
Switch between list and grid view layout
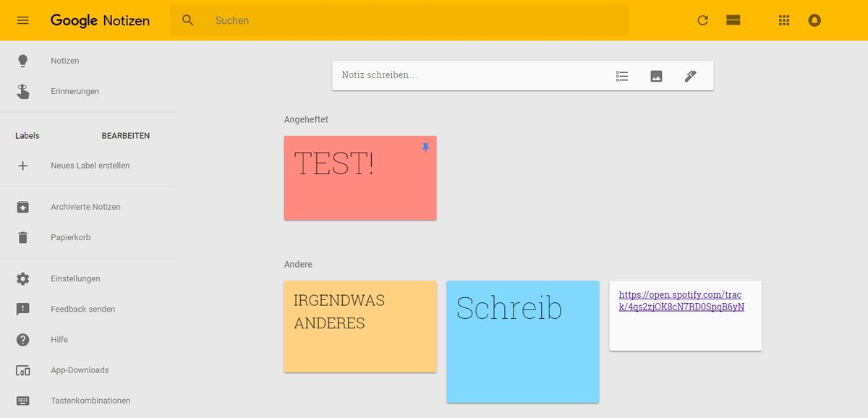(x=733, y=20)
